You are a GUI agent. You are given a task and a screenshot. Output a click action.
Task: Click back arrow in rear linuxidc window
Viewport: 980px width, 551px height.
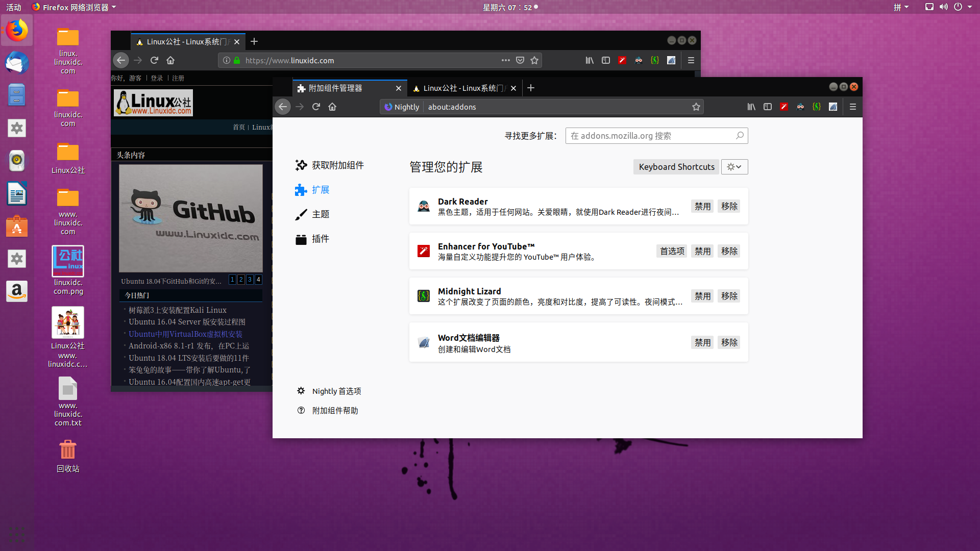[121, 60]
